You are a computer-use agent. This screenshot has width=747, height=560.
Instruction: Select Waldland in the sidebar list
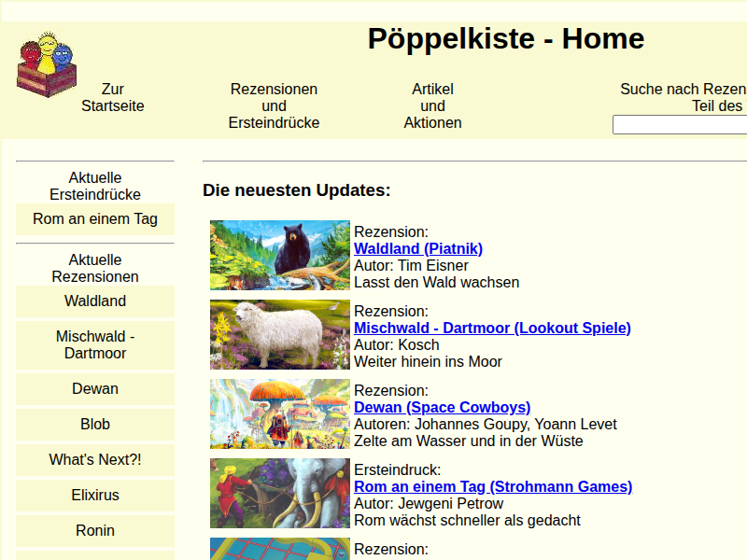tap(95, 301)
